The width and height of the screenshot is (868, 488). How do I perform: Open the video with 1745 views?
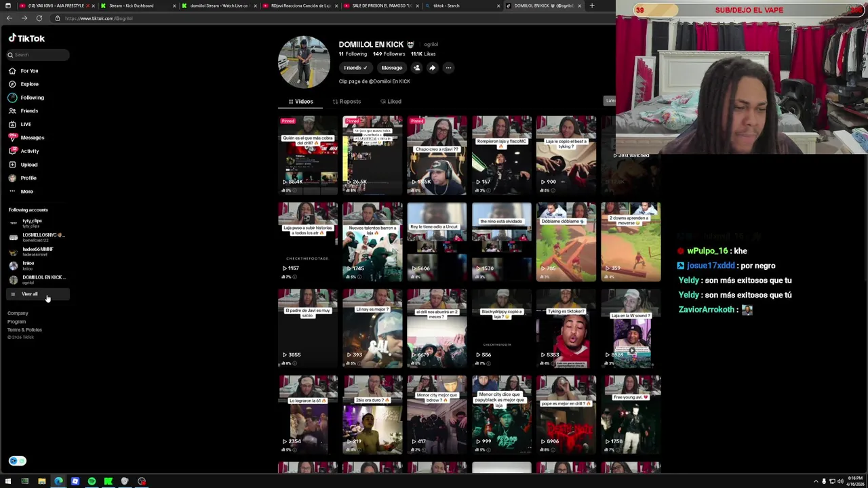pyautogui.click(x=372, y=242)
